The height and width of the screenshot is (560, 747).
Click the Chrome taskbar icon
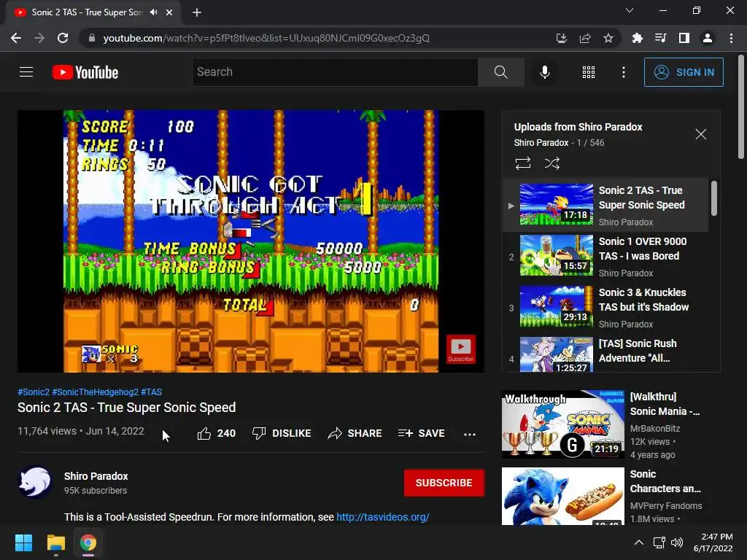coord(88,542)
